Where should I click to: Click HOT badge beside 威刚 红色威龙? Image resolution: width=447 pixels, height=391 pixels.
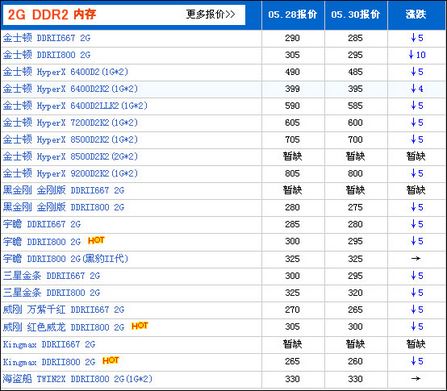coord(140,326)
